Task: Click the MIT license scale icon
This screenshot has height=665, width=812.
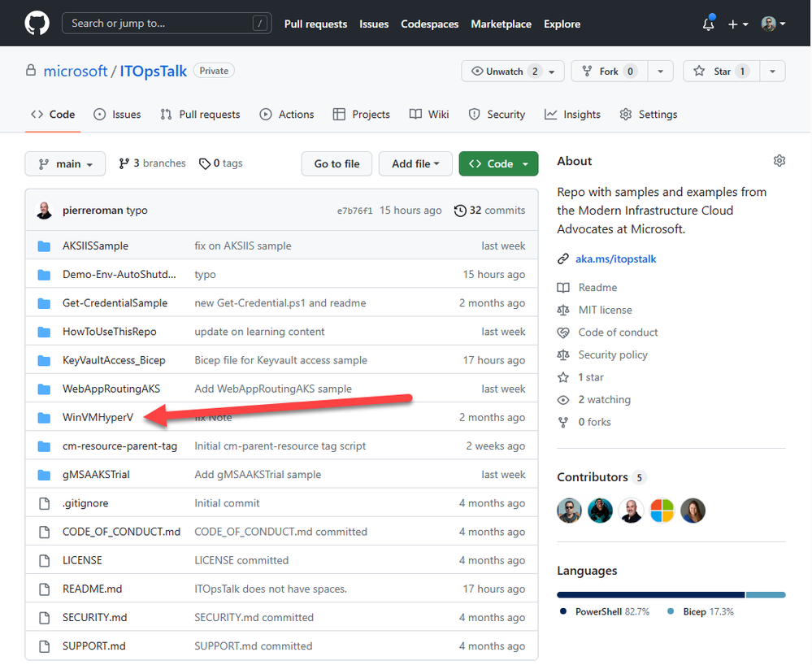Action: (x=563, y=311)
